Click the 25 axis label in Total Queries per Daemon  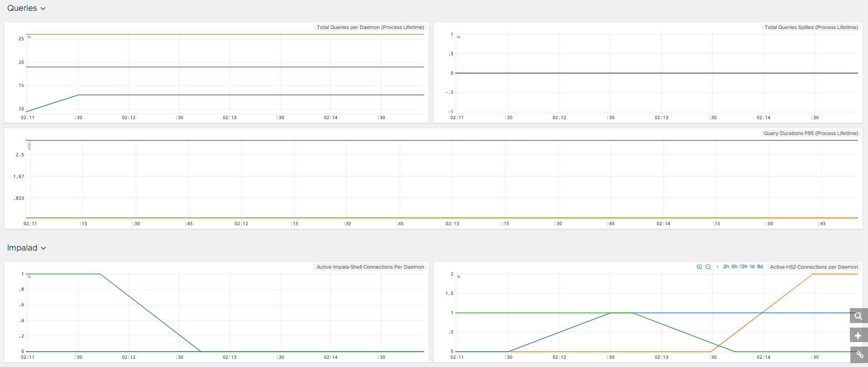coord(21,39)
